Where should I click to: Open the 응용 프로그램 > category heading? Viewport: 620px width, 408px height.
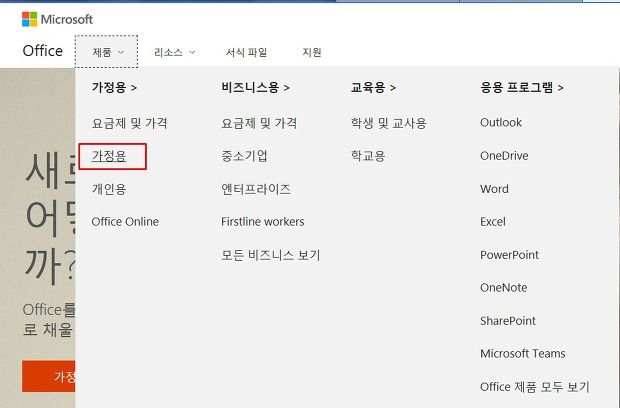coord(522,87)
